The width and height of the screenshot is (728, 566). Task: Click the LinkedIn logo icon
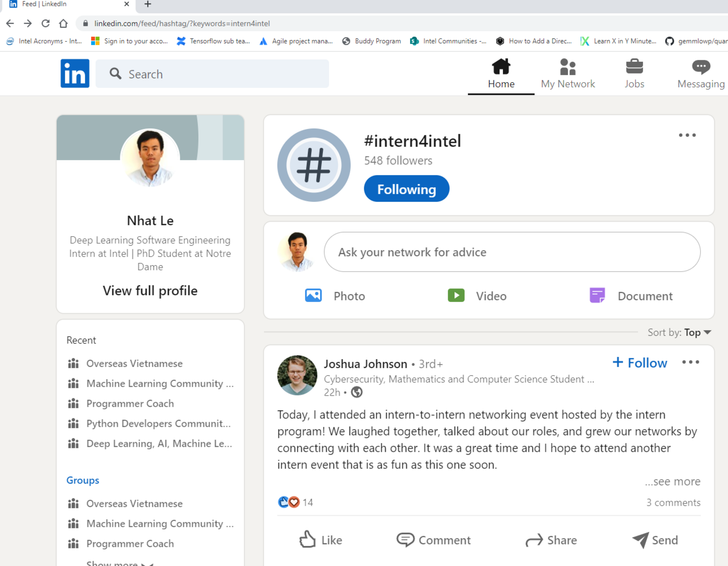pos(75,73)
